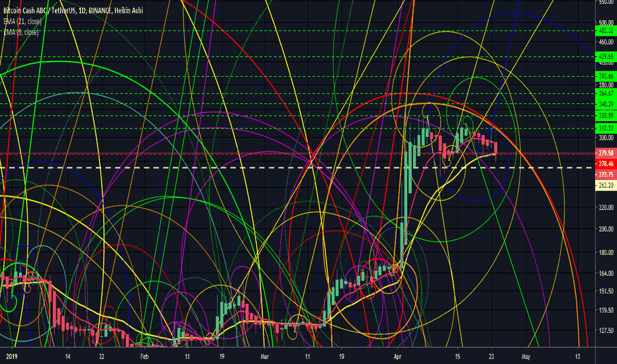
Task: Click the Feb label on the time axis
Action: point(144,357)
